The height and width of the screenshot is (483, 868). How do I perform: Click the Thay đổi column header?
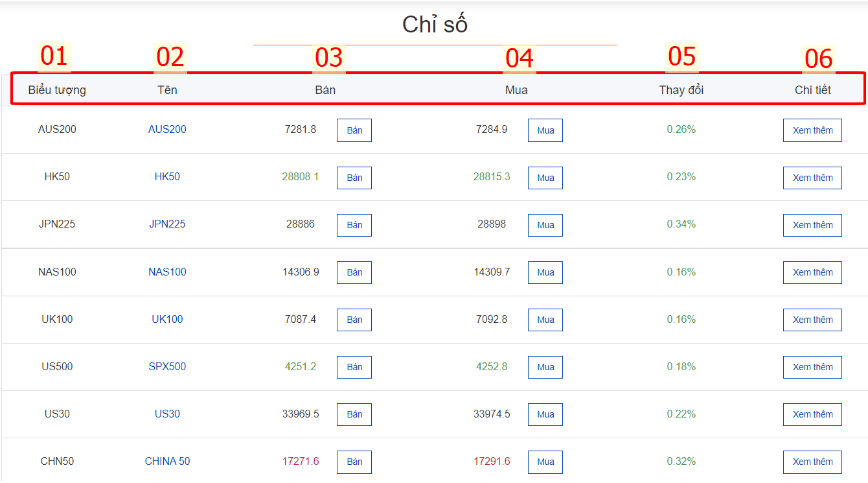681,90
